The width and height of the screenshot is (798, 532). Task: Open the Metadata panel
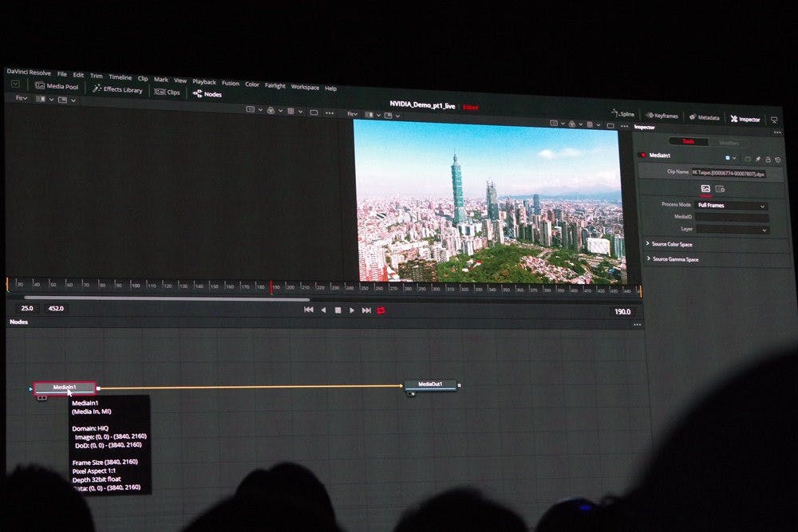coord(704,117)
